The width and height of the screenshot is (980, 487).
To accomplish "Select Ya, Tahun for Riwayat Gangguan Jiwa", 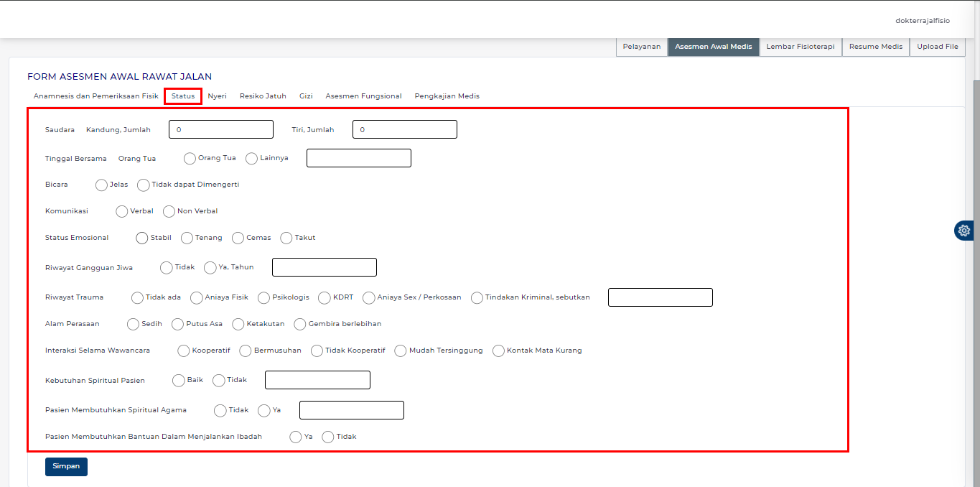I will tap(210, 267).
